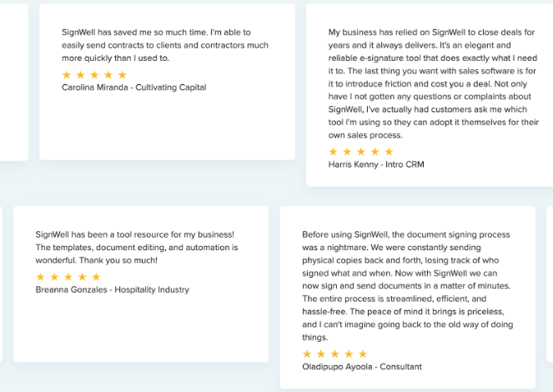Click first star in Harris Kenny's rating
The height and width of the screenshot is (392, 553).
point(334,152)
